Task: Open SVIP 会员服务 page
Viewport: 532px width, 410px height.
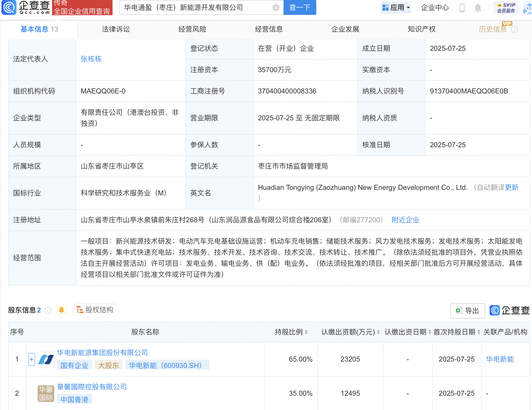Action: (506, 8)
